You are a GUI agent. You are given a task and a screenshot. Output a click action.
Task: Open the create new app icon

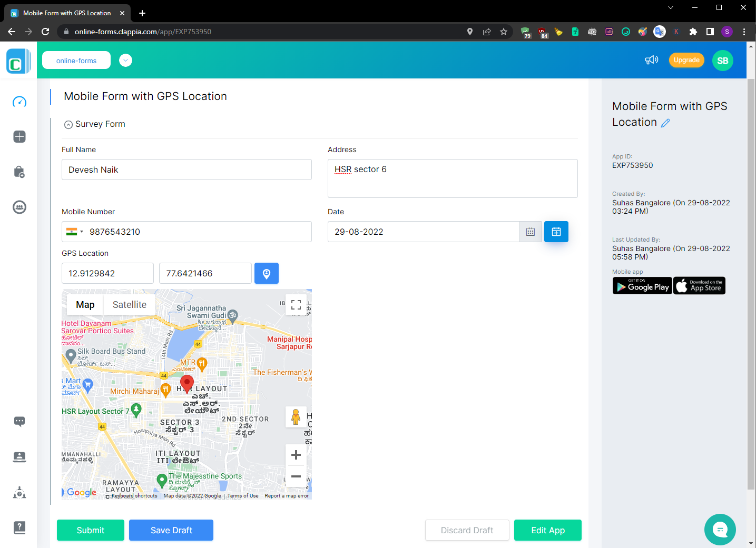[19, 136]
